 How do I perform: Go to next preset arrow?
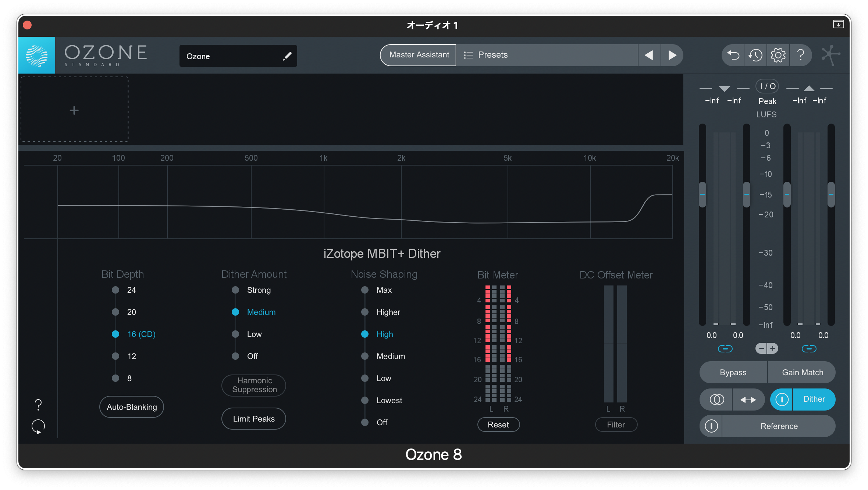coord(672,55)
